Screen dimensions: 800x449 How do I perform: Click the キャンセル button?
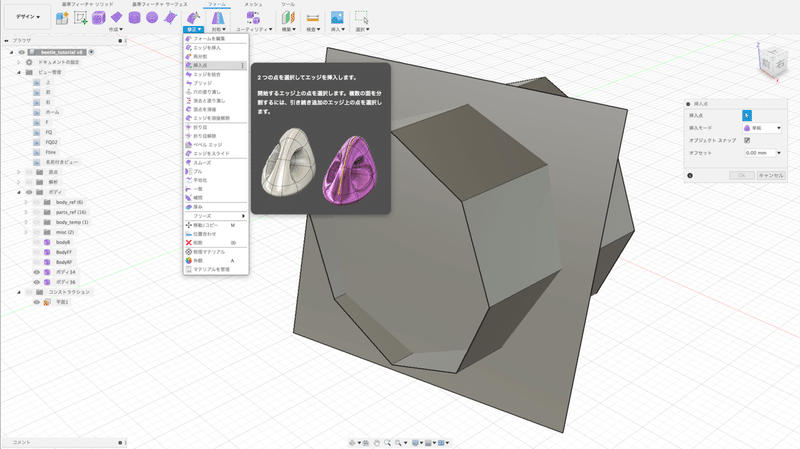[771, 176]
